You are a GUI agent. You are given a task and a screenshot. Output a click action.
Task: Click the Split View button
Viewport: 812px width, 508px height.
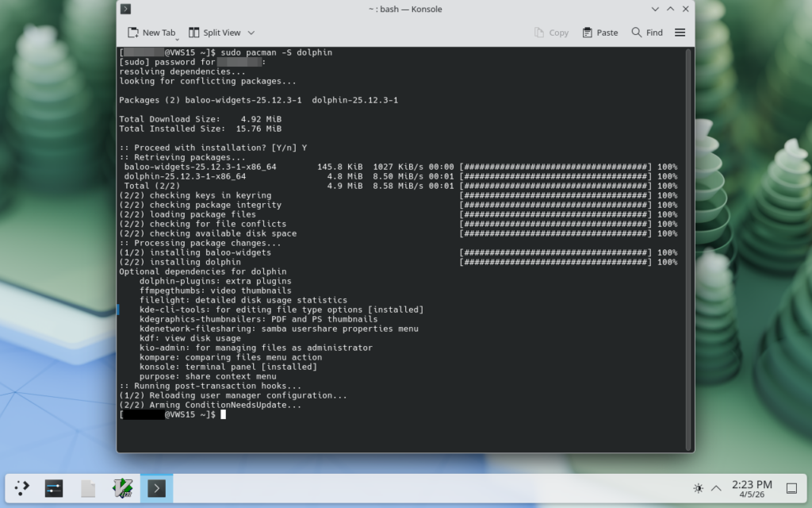(214, 33)
